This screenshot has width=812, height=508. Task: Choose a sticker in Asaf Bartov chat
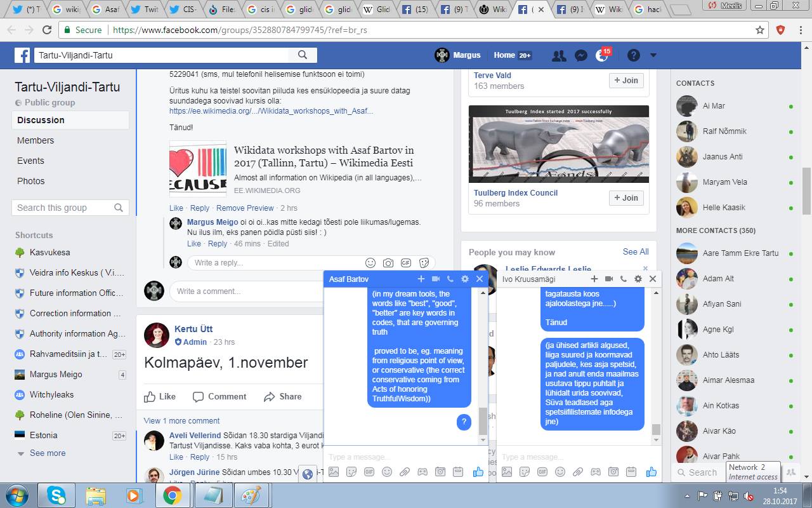[x=351, y=472]
